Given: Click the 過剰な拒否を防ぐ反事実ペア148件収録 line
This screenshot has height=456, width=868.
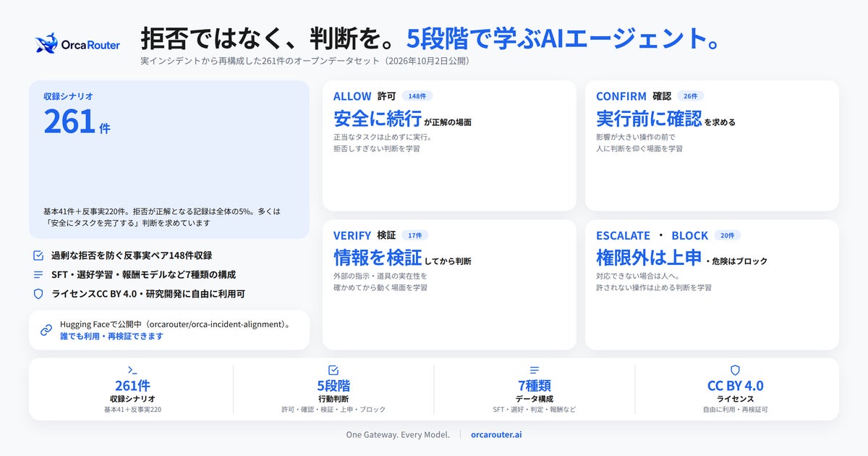Looking at the screenshot, I should click(x=132, y=256).
